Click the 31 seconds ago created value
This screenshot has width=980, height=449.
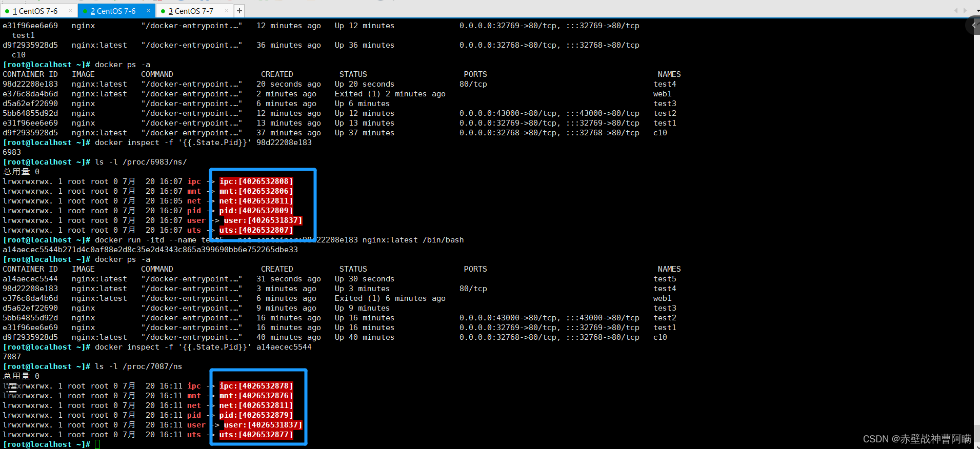(289, 279)
